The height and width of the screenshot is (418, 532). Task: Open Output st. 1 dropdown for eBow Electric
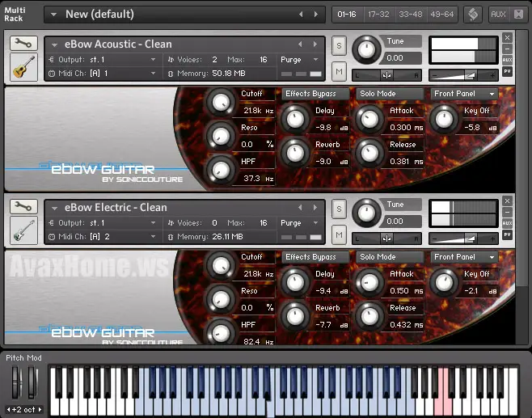click(153, 223)
